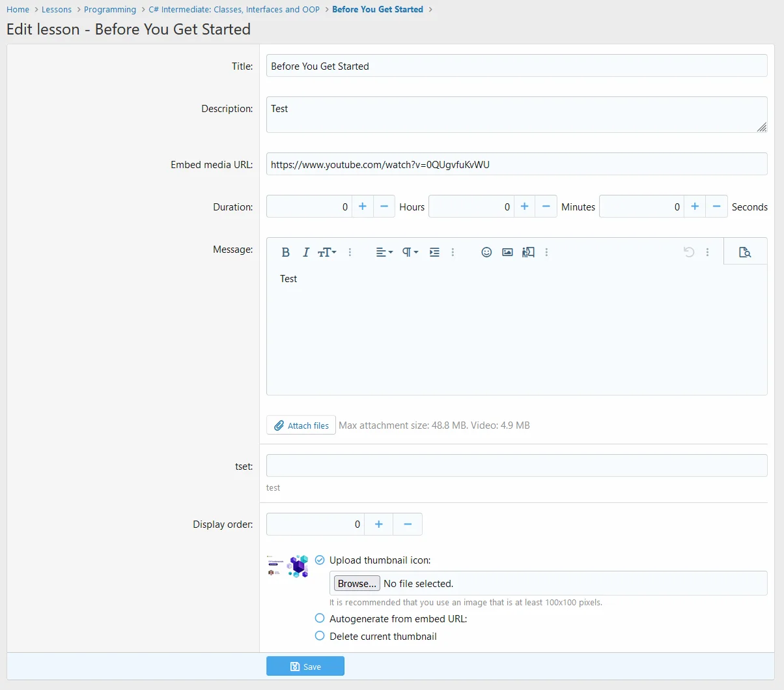Image resolution: width=784 pixels, height=690 pixels.
Task: Toggle editor preview mode icon
Action: (x=745, y=252)
